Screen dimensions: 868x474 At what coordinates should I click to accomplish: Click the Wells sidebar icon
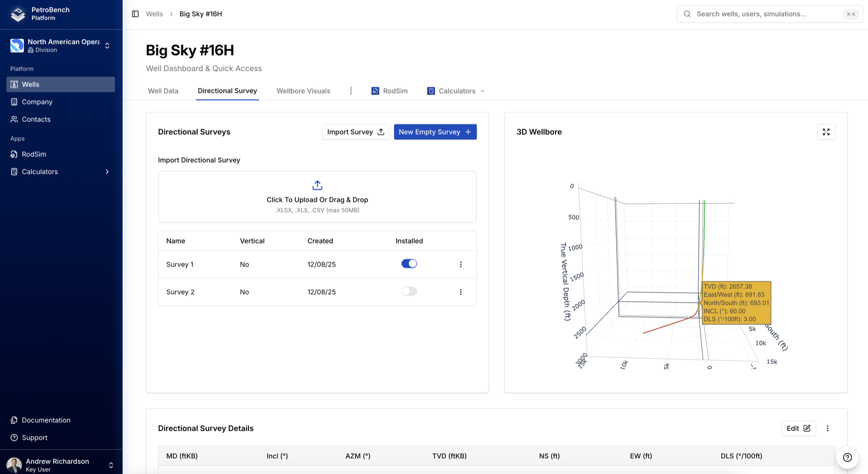(x=14, y=85)
